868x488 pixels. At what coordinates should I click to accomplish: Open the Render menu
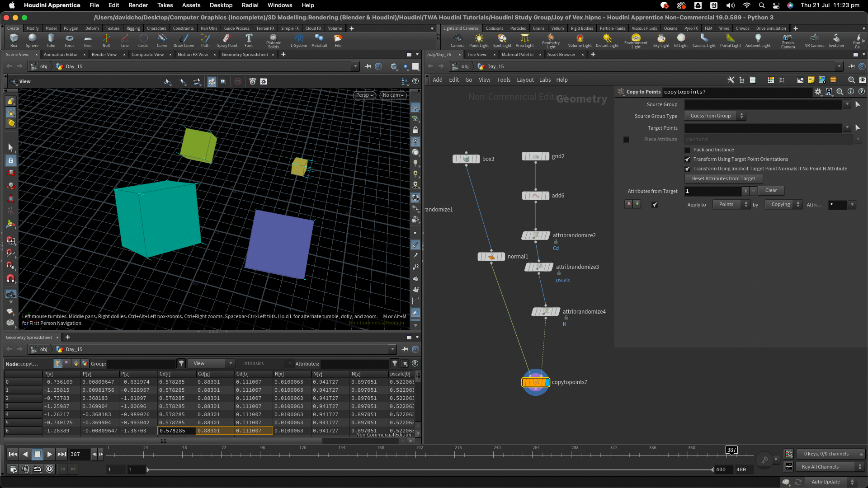click(138, 5)
